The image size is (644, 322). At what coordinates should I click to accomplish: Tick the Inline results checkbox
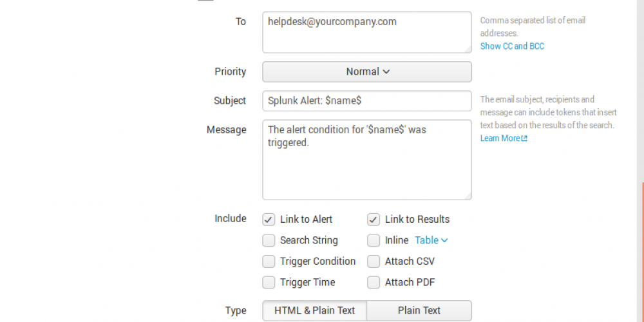click(x=374, y=241)
